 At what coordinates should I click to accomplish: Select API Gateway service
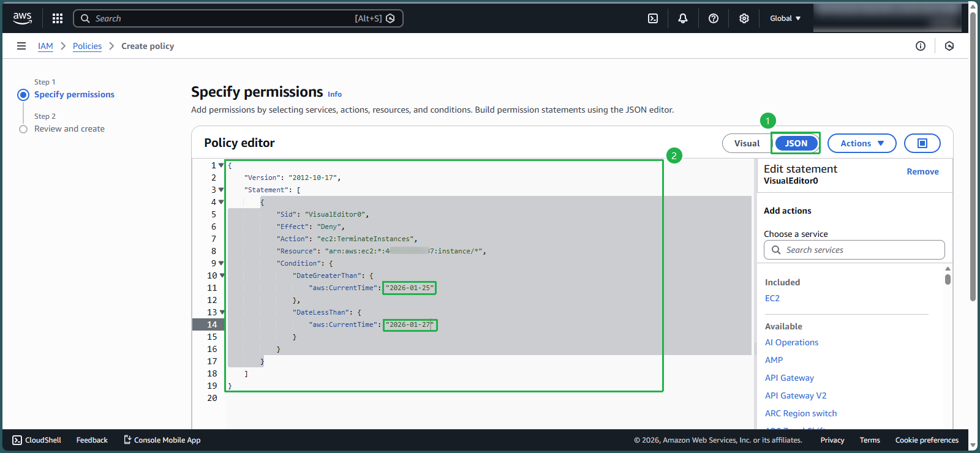789,378
